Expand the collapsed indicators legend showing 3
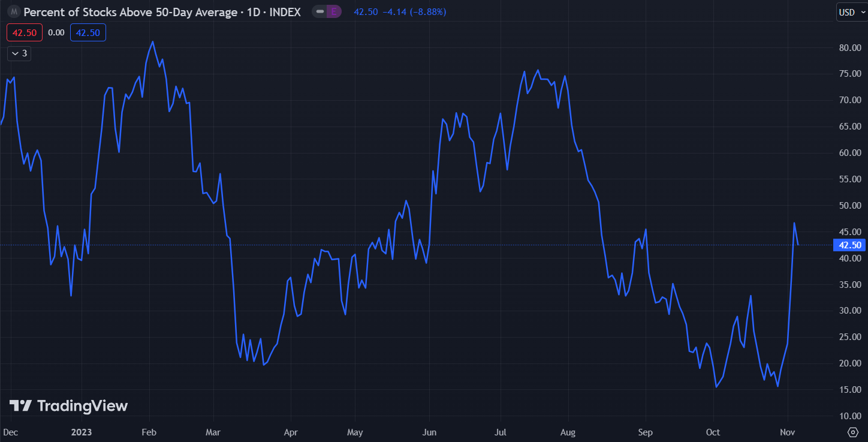Image resolution: width=868 pixels, height=442 pixels. (x=19, y=53)
